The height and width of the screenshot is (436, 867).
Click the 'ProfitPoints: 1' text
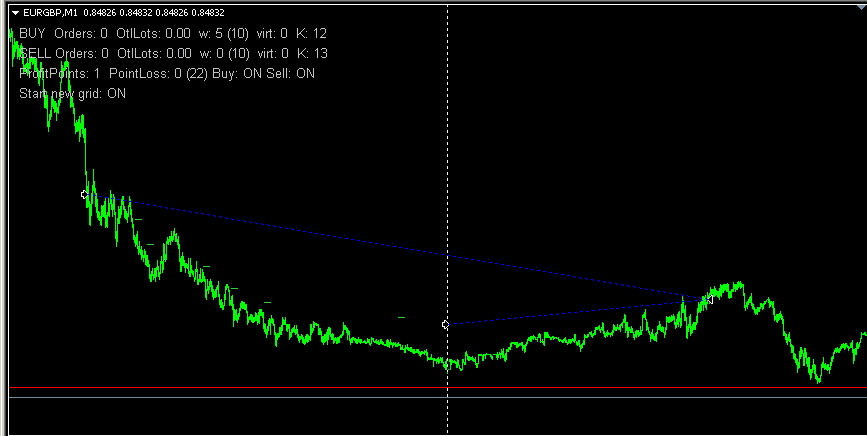[x=60, y=73]
